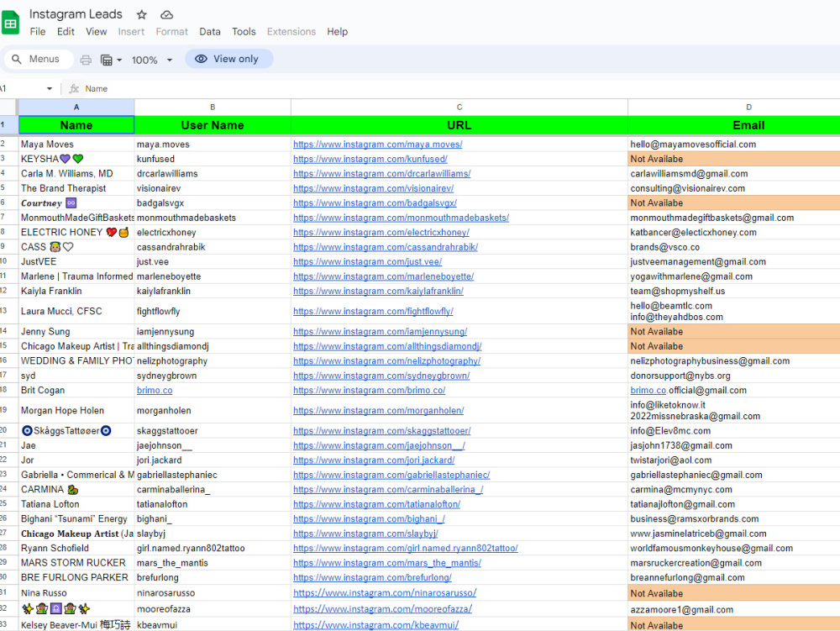Select the User Name header cell

pos(213,125)
